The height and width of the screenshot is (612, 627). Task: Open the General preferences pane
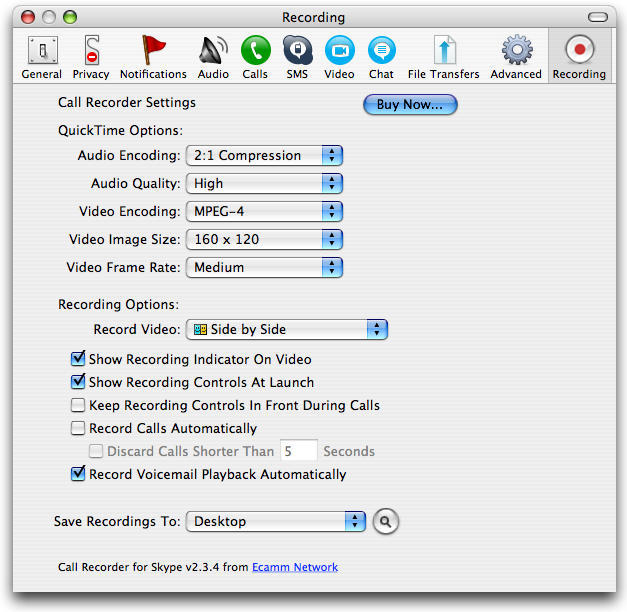(42, 57)
